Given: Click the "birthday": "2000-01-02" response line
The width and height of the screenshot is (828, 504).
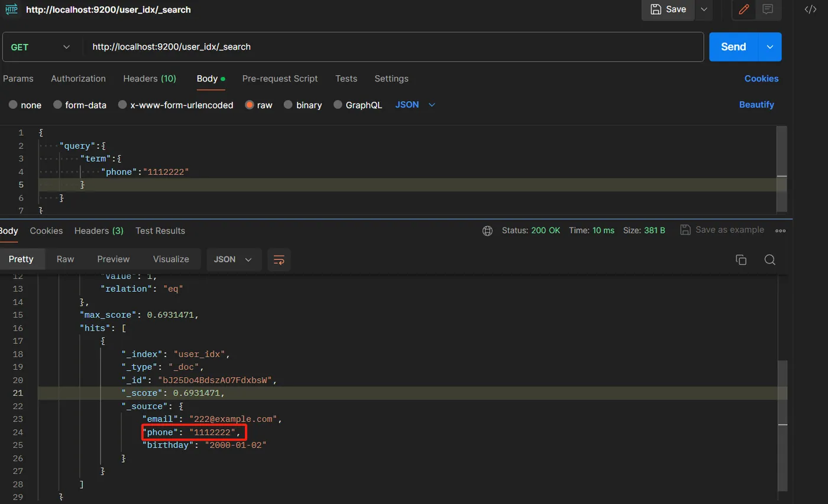Looking at the screenshot, I should (x=205, y=446).
